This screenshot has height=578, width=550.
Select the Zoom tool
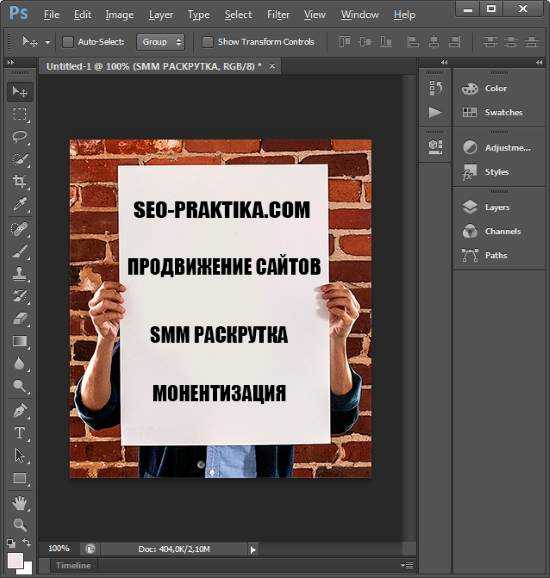[20, 525]
